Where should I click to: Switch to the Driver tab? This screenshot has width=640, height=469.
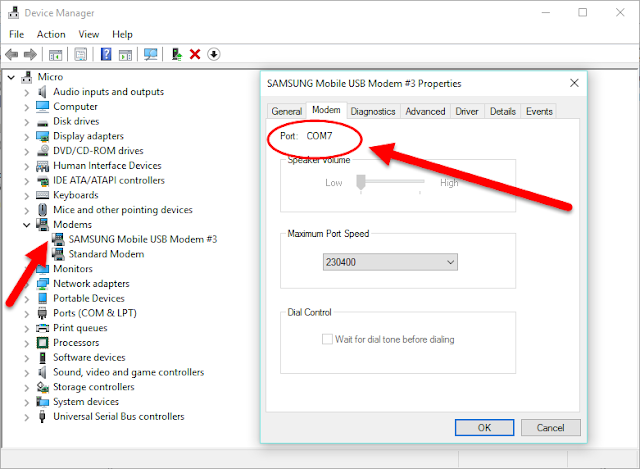467,111
